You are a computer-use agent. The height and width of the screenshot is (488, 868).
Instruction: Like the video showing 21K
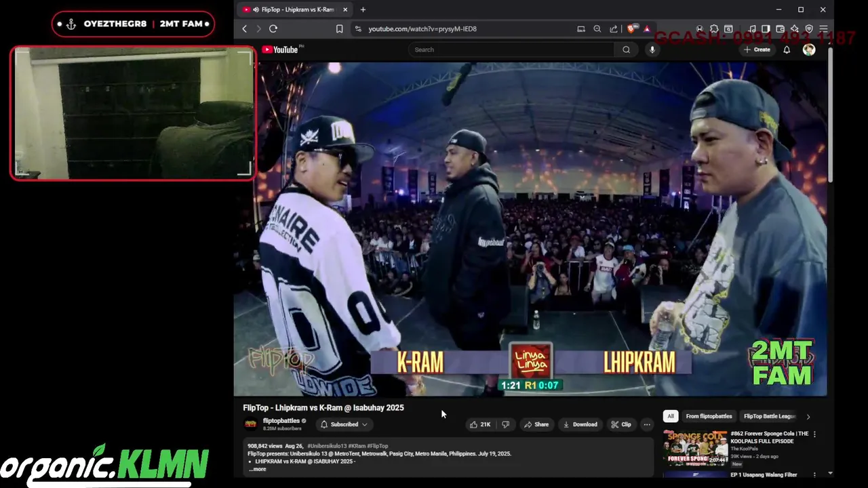point(480,424)
